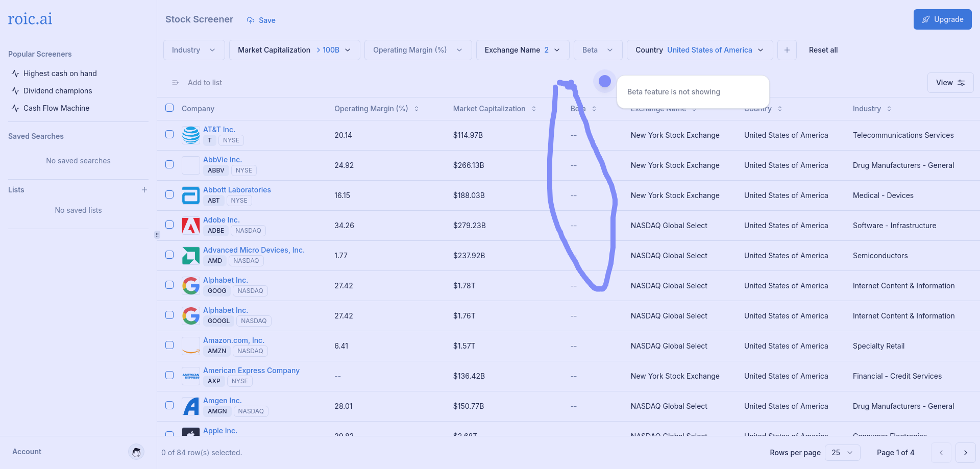Click the Adobe logo icon
Screen dimensions: 980x469
191,226
